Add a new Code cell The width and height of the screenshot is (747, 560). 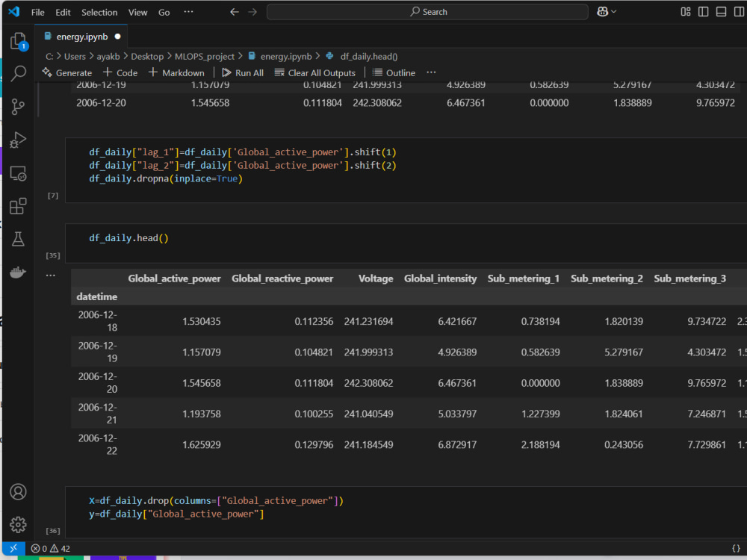[120, 73]
